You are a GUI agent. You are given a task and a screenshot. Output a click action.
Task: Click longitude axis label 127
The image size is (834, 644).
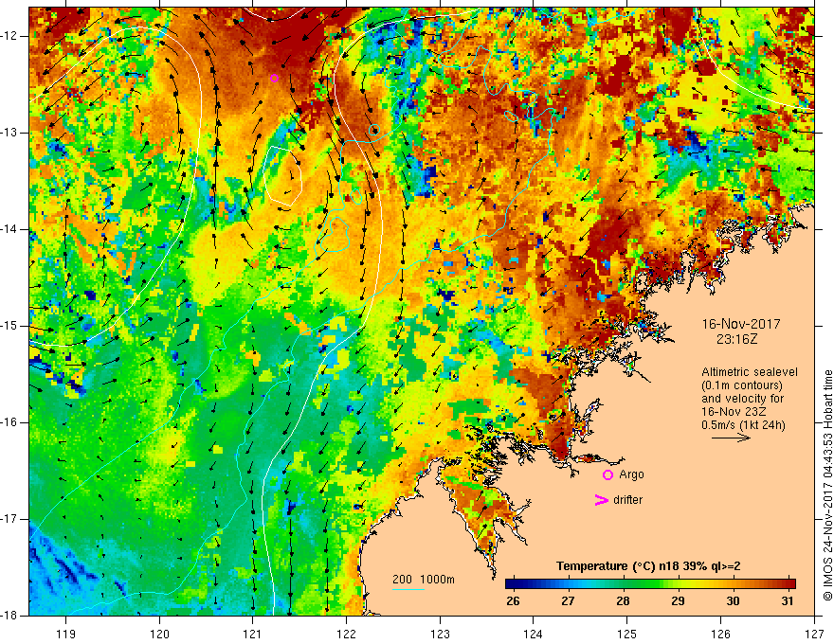pos(814,634)
